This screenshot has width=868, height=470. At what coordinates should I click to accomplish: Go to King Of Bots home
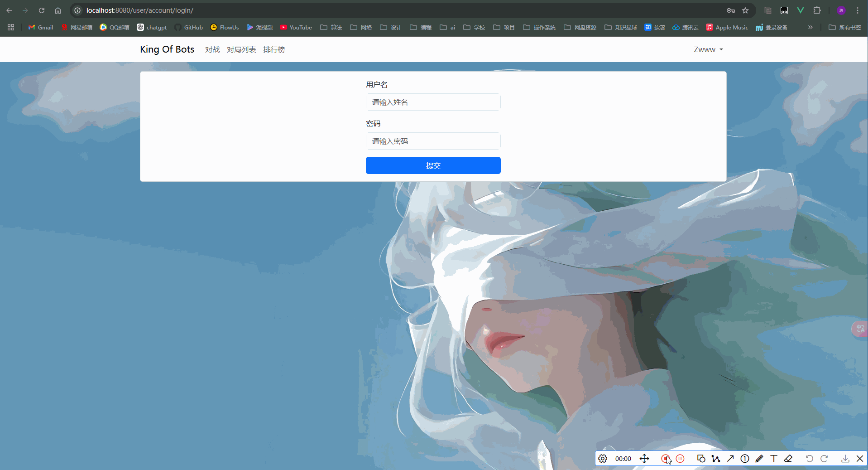(x=167, y=49)
